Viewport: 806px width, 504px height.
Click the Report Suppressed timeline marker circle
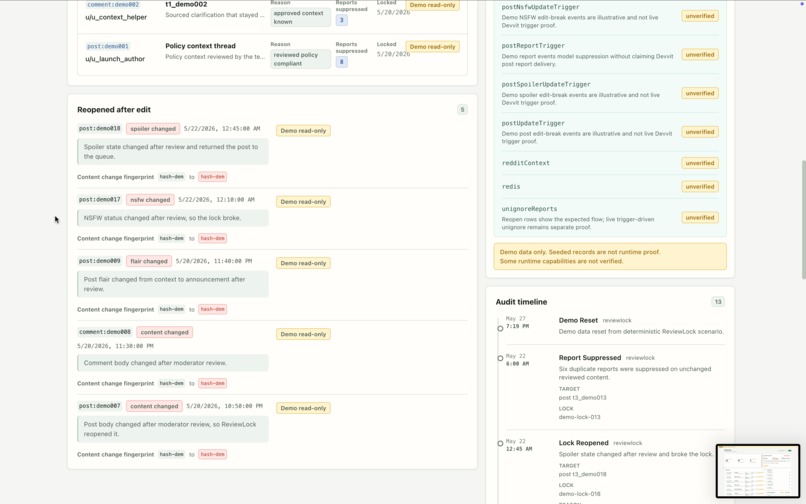click(500, 358)
